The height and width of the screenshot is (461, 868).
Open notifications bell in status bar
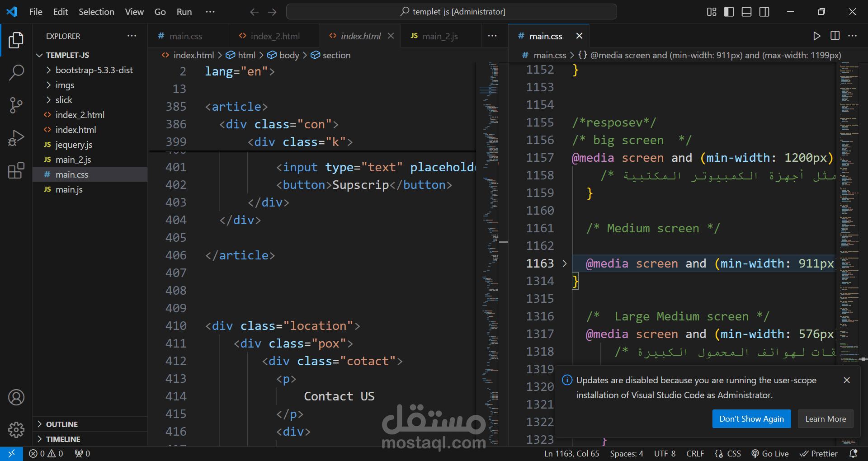pos(854,453)
